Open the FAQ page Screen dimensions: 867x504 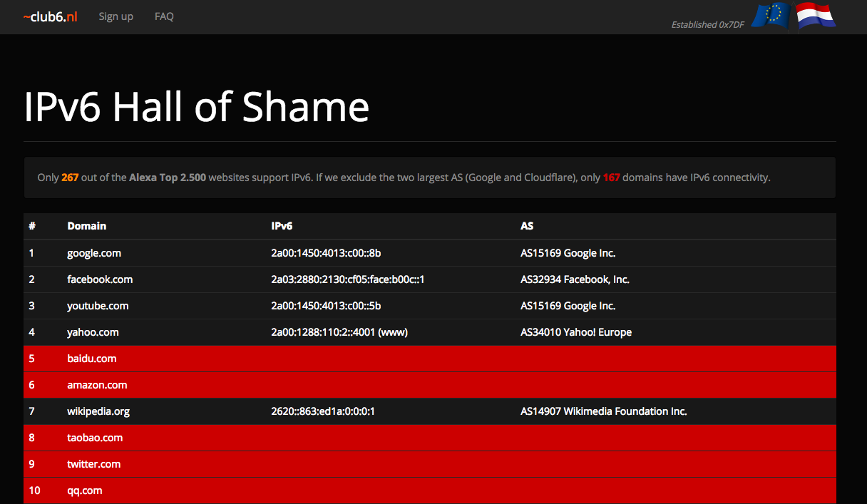164,16
